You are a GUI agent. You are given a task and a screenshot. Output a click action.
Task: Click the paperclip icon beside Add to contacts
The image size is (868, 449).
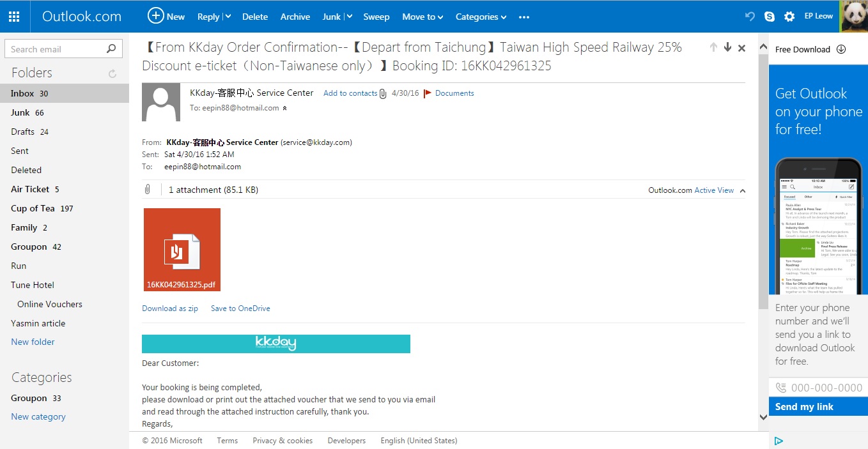pyautogui.click(x=383, y=94)
